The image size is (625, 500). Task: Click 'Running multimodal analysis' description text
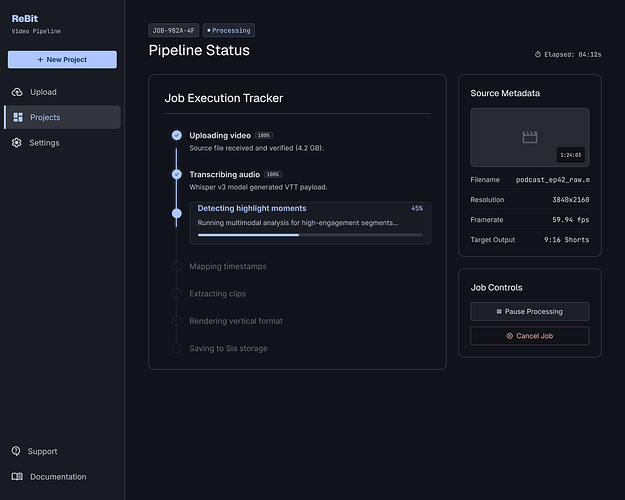(x=298, y=223)
